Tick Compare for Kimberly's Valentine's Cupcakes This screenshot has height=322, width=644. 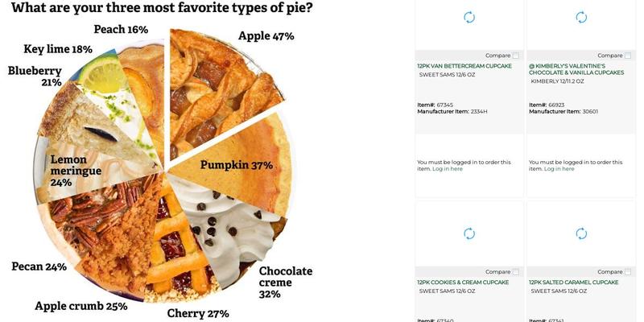[x=628, y=56]
